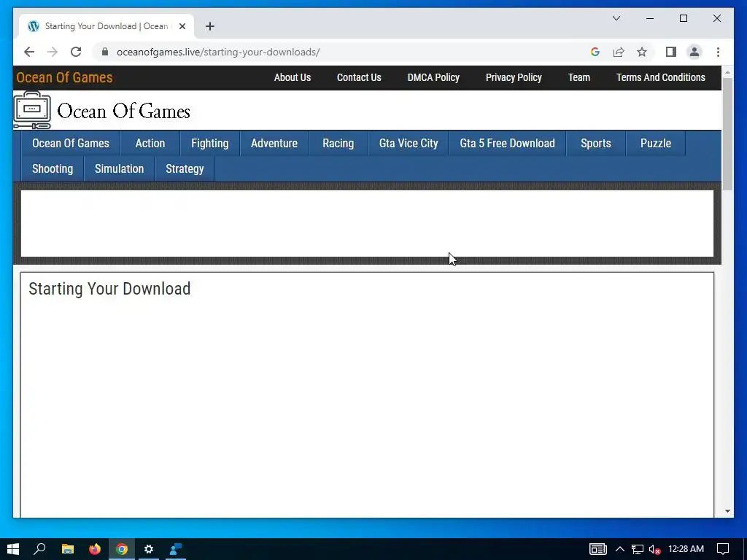Show hidden system tray icons
747x560 pixels.
(620, 549)
